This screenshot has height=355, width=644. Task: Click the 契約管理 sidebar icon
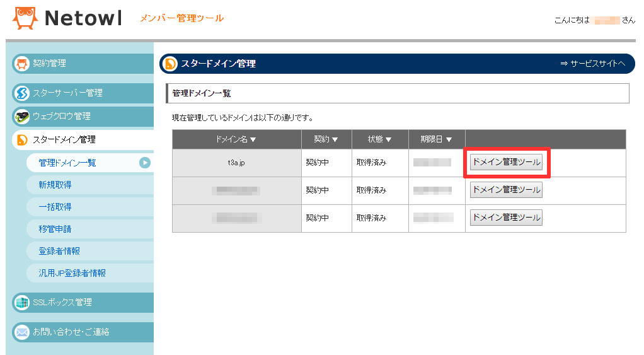(22, 64)
